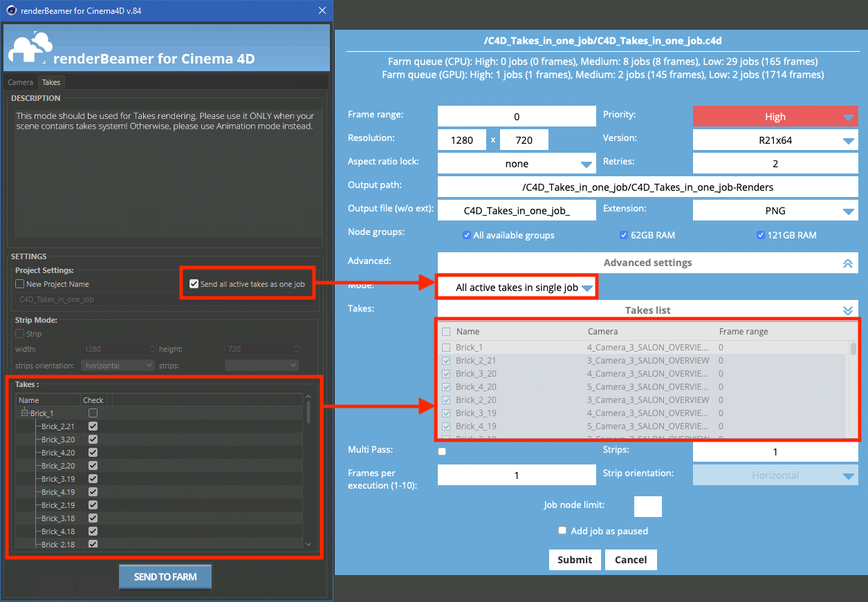Enable the Multi Pass checkbox
The image size is (868, 602).
point(442,451)
